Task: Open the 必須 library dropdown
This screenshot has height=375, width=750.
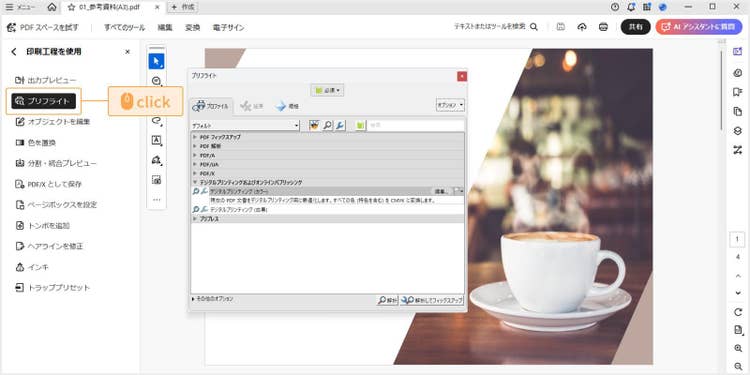Action: pos(327,90)
